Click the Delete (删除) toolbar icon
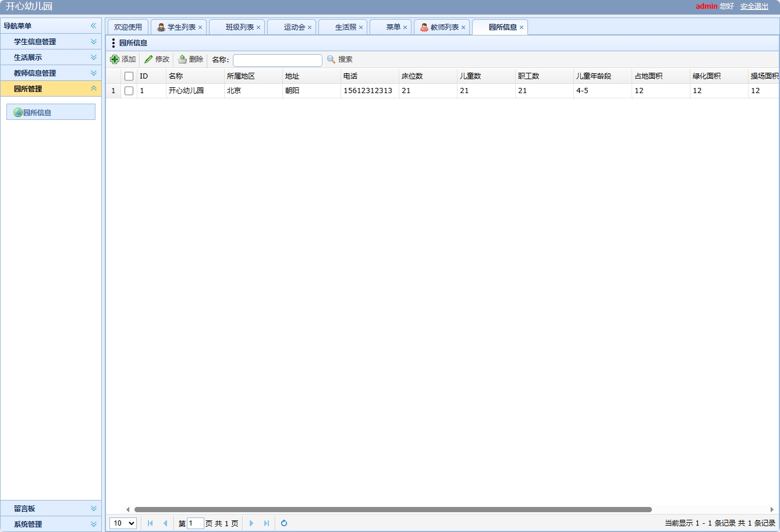The height and width of the screenshot is (532, 780). [182, 59]
